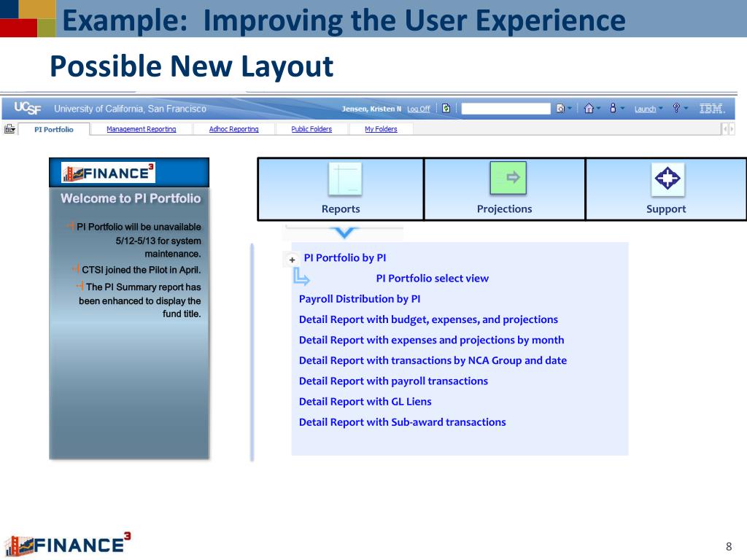Open the Public Folders tab
747x560 pixels.
(311, 129)
